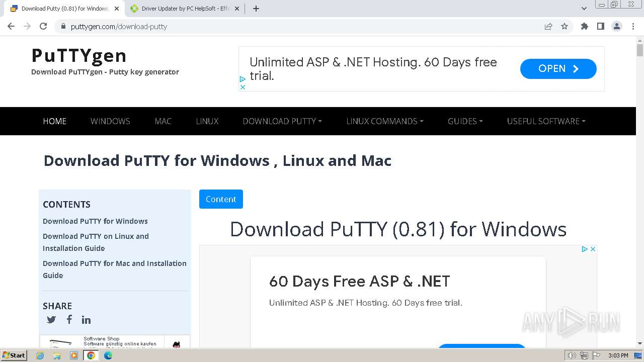Open the Windows Start menu
This screenshot has height=362, width=644.
14,355
